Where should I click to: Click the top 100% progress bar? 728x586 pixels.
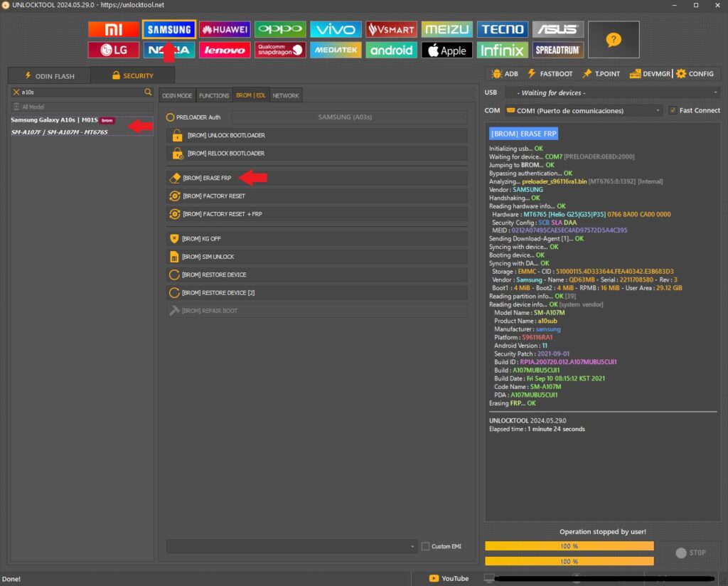569,546
